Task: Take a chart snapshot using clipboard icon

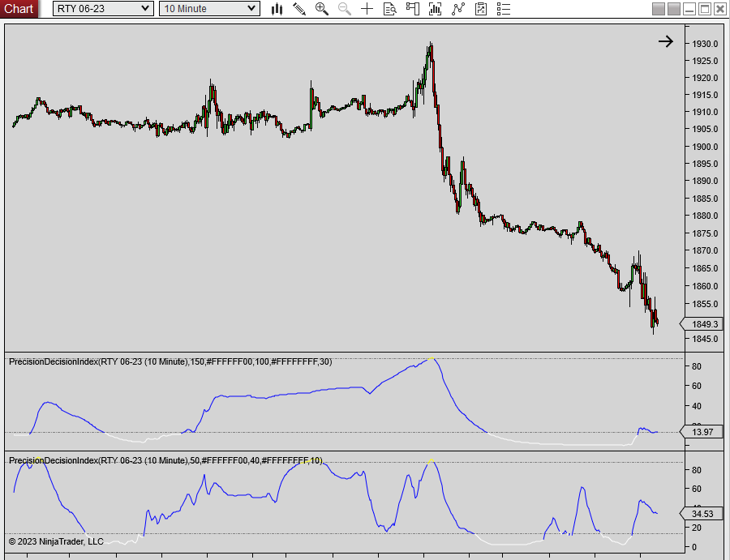Action: click(480, 9)
